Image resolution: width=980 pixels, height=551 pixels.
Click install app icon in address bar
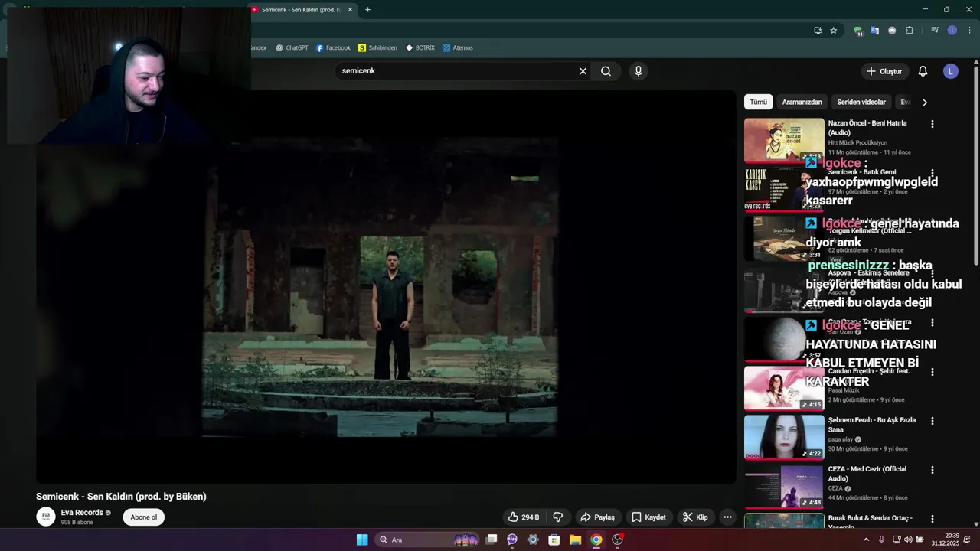click(818, 31)
